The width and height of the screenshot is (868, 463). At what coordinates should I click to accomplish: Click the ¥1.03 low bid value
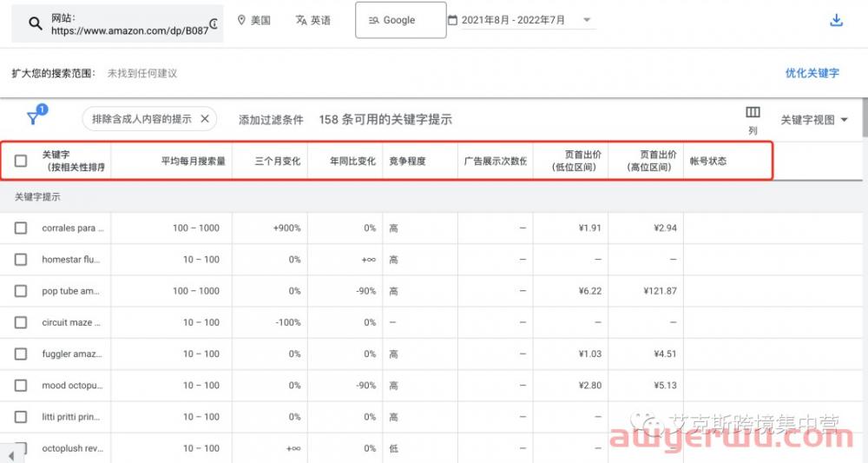tap(590, 354)
